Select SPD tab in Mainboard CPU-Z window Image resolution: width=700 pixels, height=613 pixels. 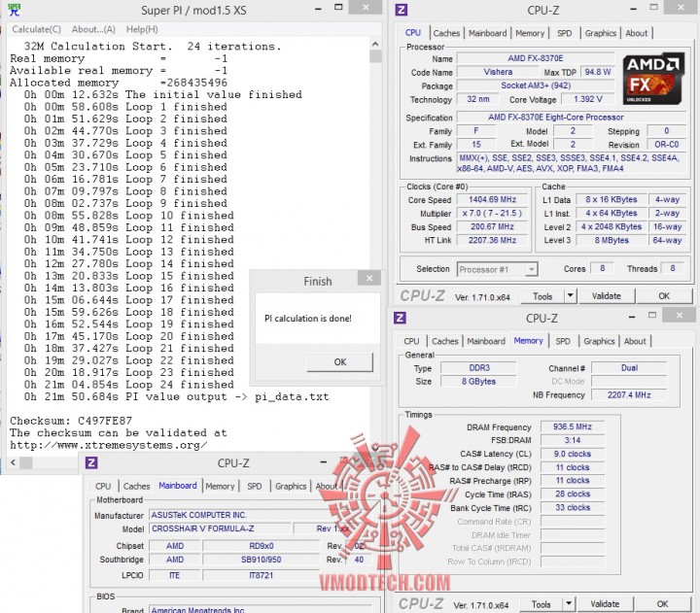(x=255, y=487)
